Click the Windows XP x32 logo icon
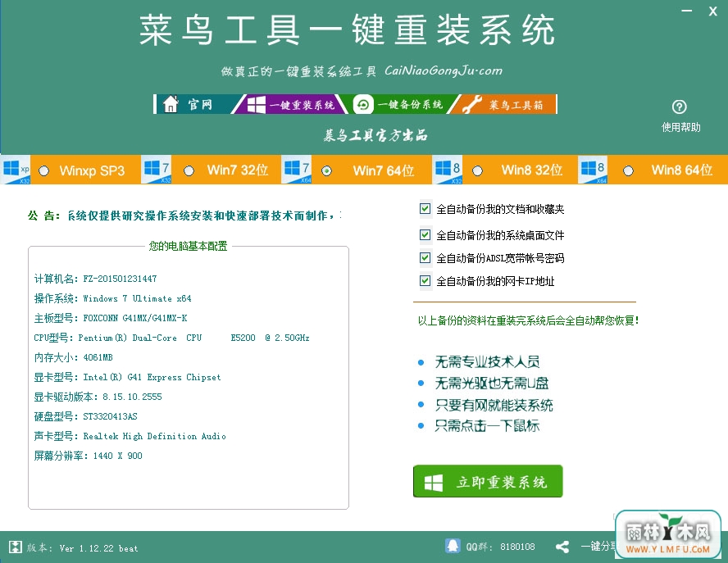 click(x=16, y=170)
